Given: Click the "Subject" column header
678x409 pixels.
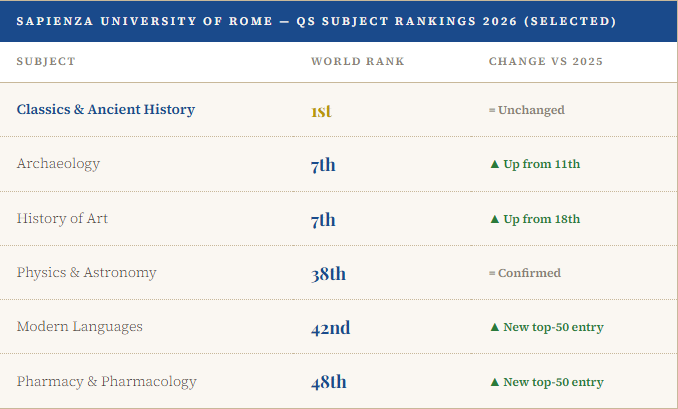Looking at the screenshot, I should coord(46,62).
